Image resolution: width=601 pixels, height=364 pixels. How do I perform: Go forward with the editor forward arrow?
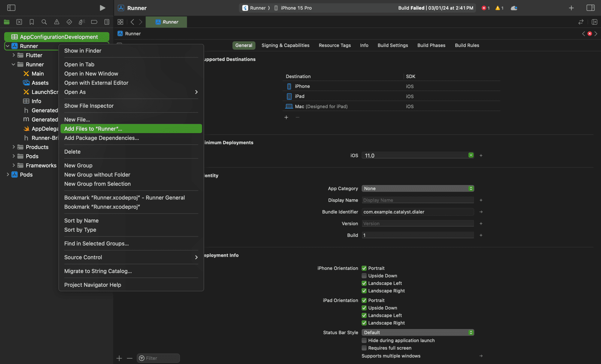pyautogui.click(x=140, y=22)
